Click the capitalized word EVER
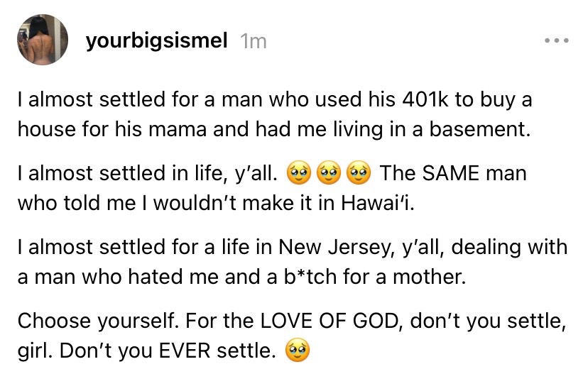This screenshot has width=588, height=369. coord(185,351)
